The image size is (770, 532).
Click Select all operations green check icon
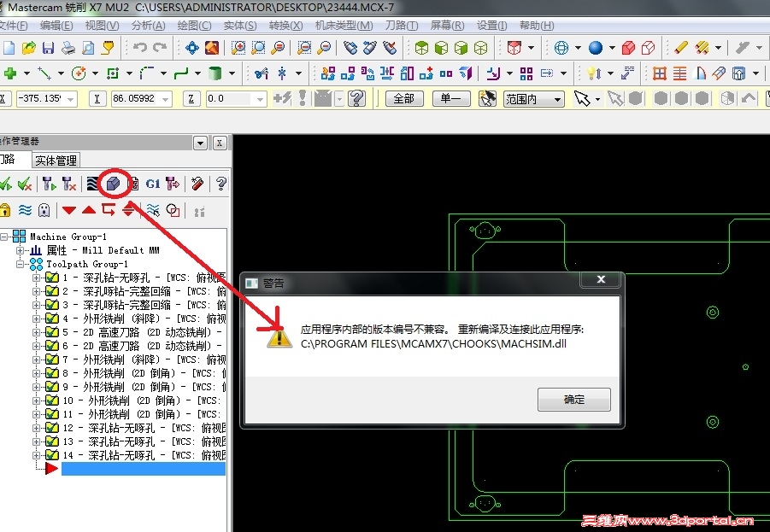[x=6, y=184]
